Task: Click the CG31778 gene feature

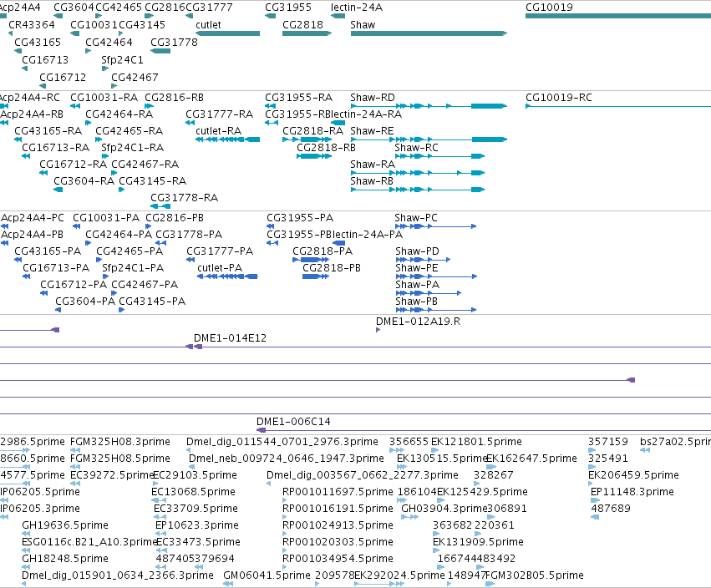Action: 160,51
